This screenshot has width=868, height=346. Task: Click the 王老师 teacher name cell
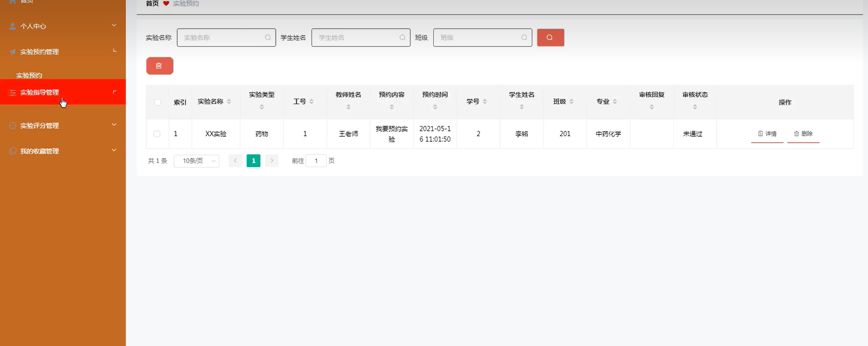(x=348, y=134)
